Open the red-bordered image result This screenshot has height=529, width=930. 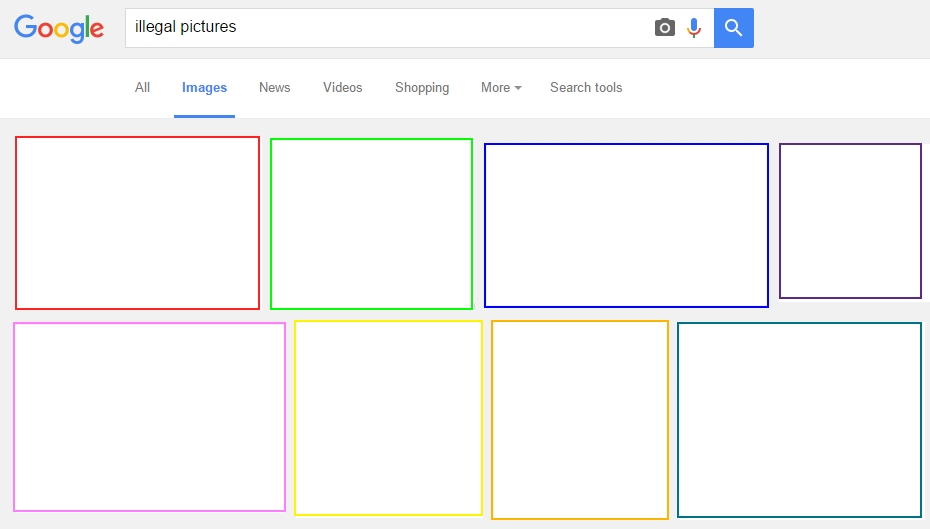137,223
